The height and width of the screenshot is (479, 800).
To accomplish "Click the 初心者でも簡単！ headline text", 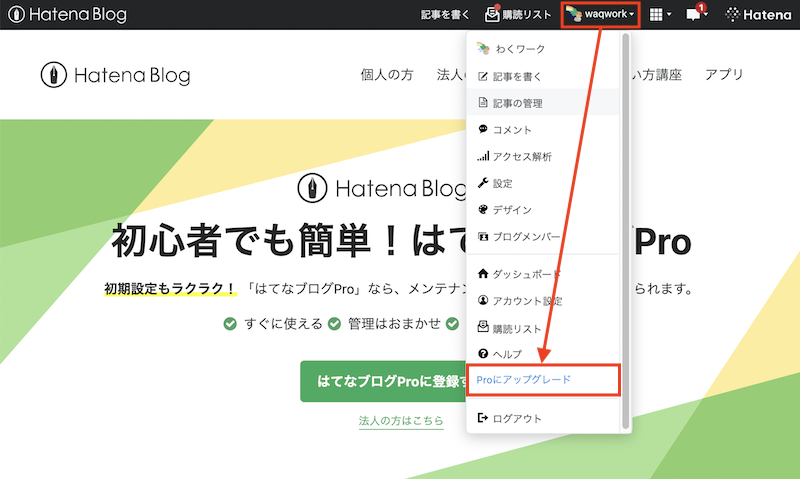I will (x=257, y=240).
